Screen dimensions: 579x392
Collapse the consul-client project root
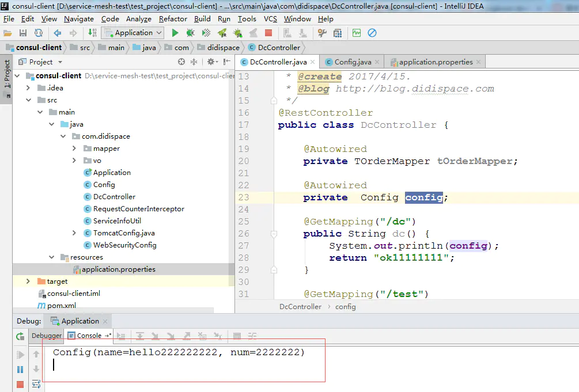17,75
